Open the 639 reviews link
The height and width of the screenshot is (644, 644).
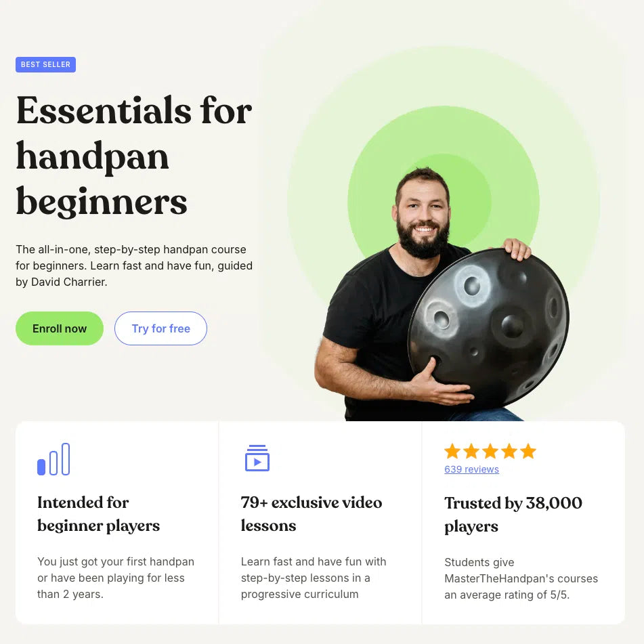click(471, 469)
